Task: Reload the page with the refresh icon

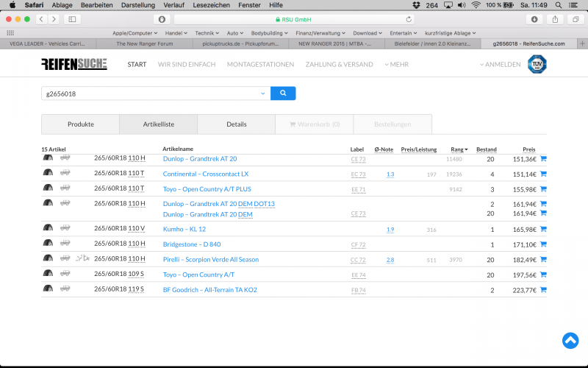Action: [409, 19]
